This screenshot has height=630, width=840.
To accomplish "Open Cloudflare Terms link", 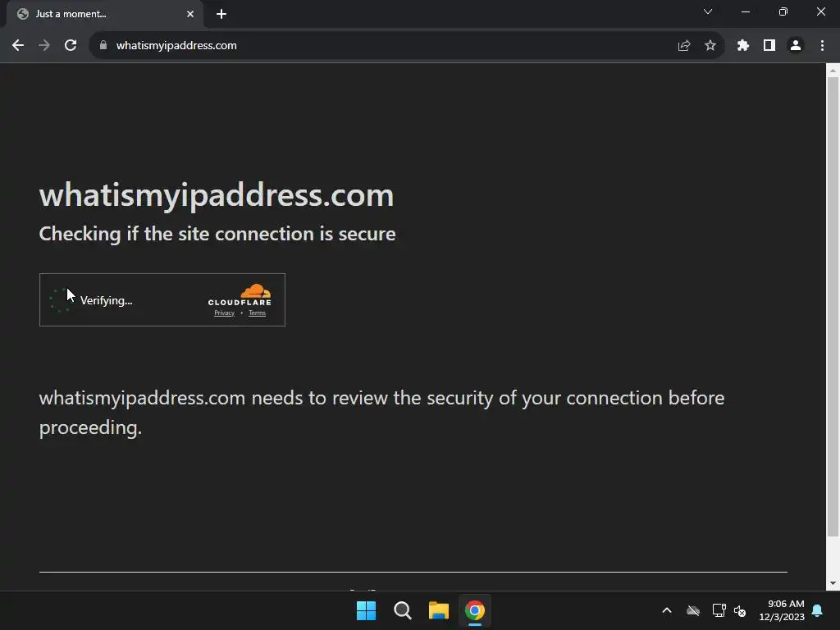I will (x=257, y=313).
